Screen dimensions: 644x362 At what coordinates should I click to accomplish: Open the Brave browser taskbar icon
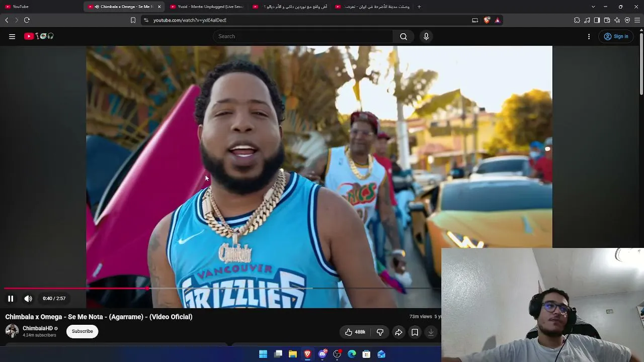click(x=307, y=354)
